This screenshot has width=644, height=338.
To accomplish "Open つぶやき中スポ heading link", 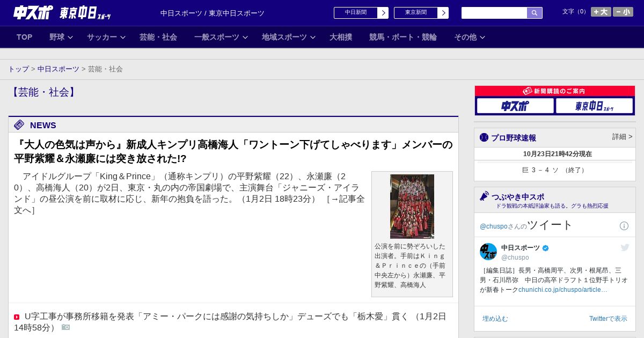I will tap(518, 197).
